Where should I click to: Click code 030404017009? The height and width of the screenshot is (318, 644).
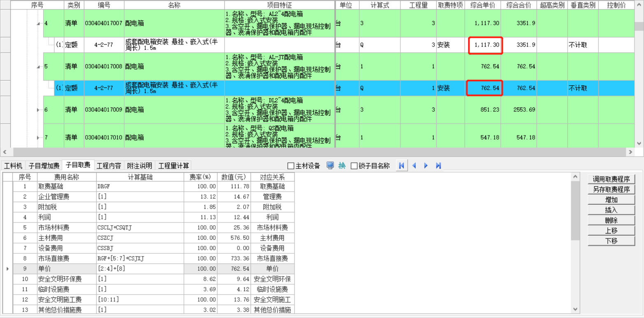pyautogui.click(x=104, y=110)
